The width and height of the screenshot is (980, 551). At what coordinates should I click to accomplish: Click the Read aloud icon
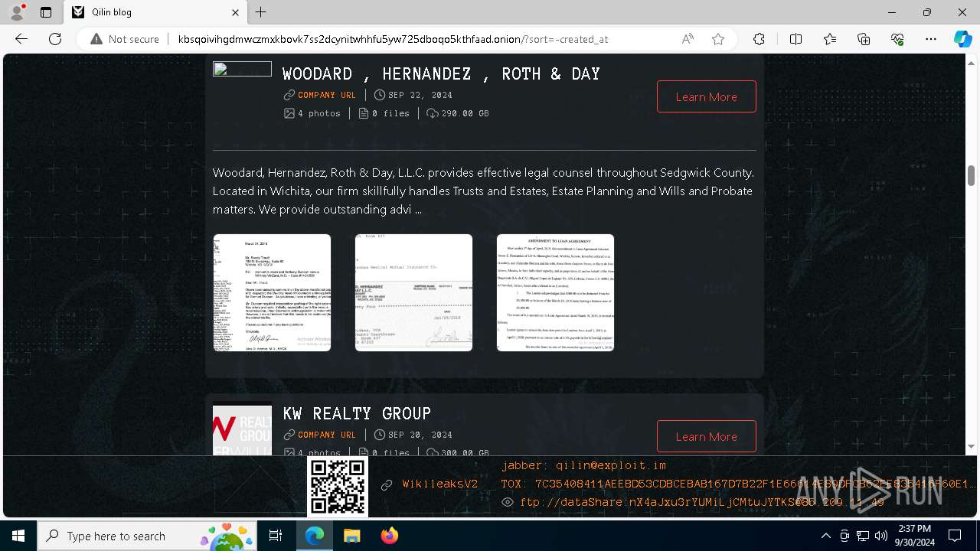pos(688,39)
